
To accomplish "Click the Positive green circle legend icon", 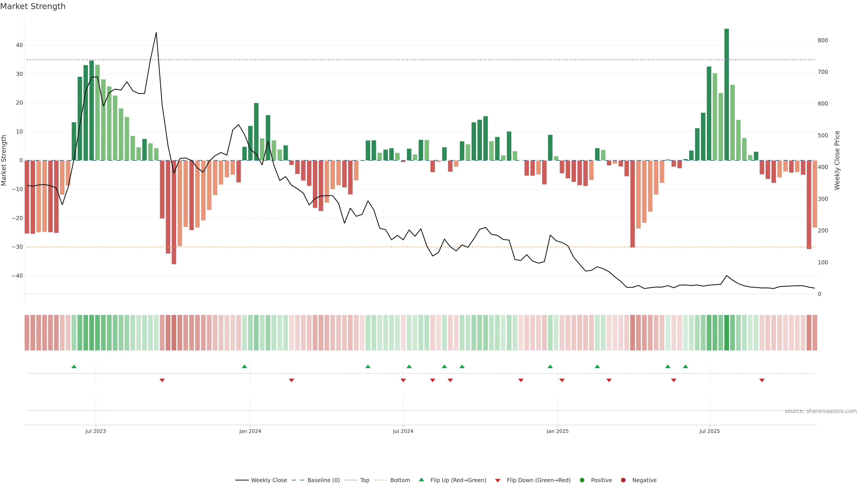I will (x=582, y=480).
